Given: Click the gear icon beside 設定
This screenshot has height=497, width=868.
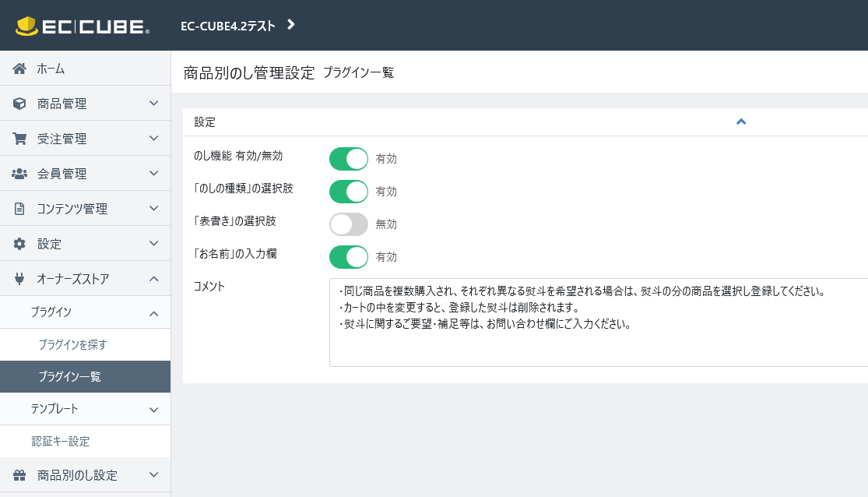Looking at the screenshot, I should click(x=19, y=244).
